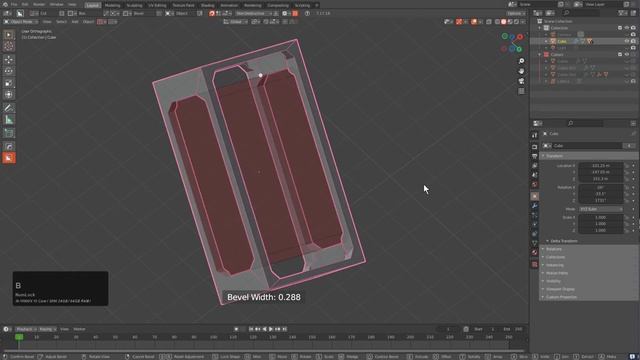Open the rotation Mode XYZ Euler dropdown

(601, 209)
